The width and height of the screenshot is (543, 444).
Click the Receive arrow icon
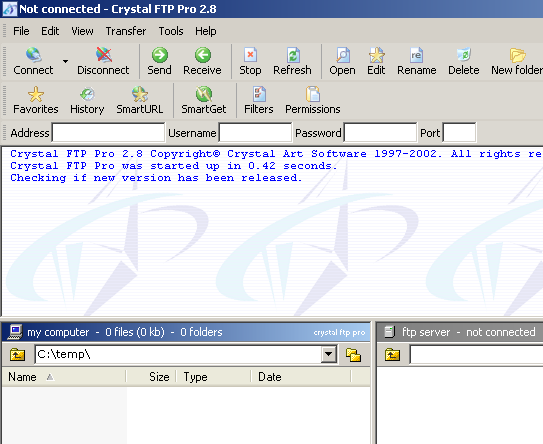coord(203,55)
